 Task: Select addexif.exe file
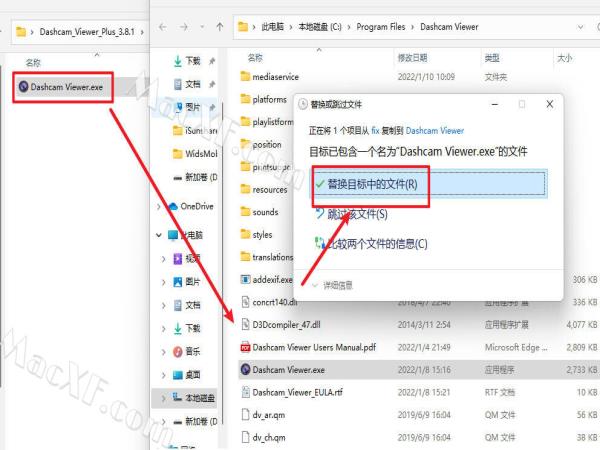click(267, 280)
